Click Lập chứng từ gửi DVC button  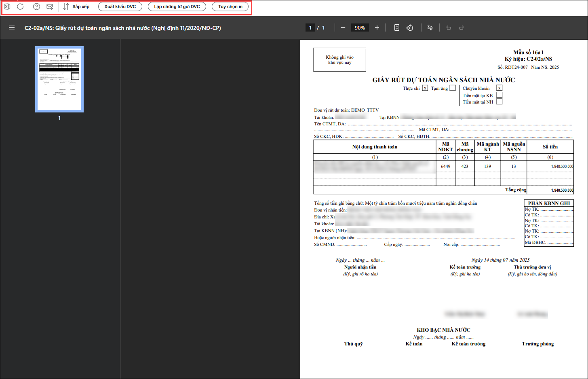click(x=177, y=6)
